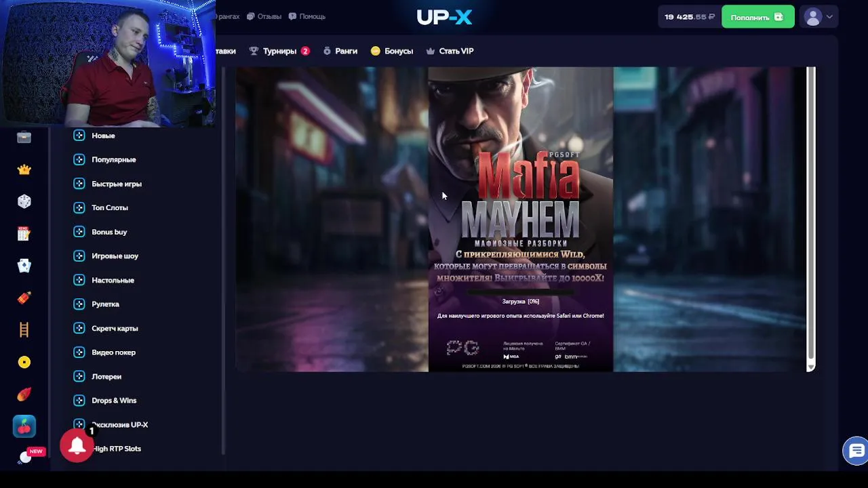This screenshot has width=868, height=488.
Task: Open the ladder game icon
Action: click(24, 330)
